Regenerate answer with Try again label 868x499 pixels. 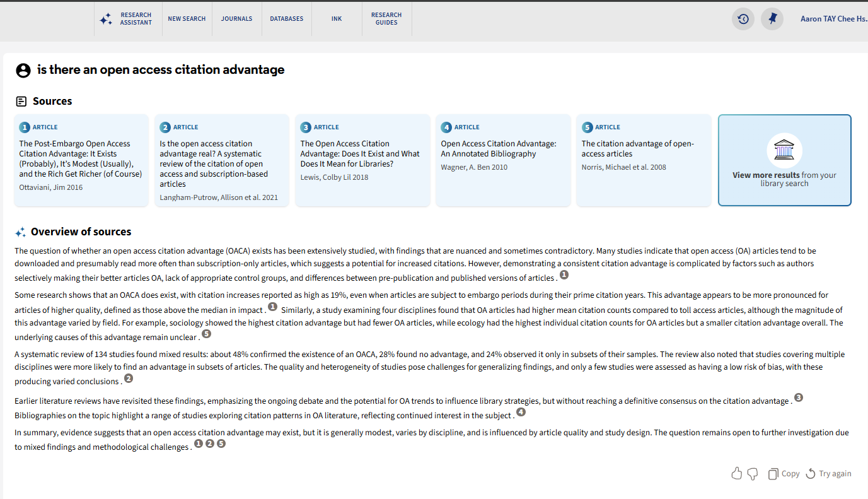click(835, 474)
